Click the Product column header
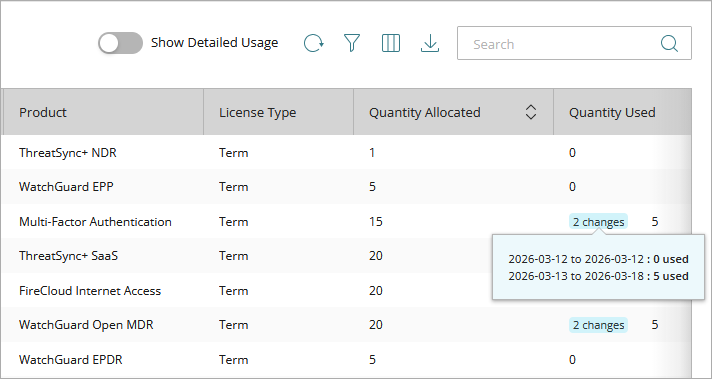Screen dimensions: 712x379 (x=104, y=112)
